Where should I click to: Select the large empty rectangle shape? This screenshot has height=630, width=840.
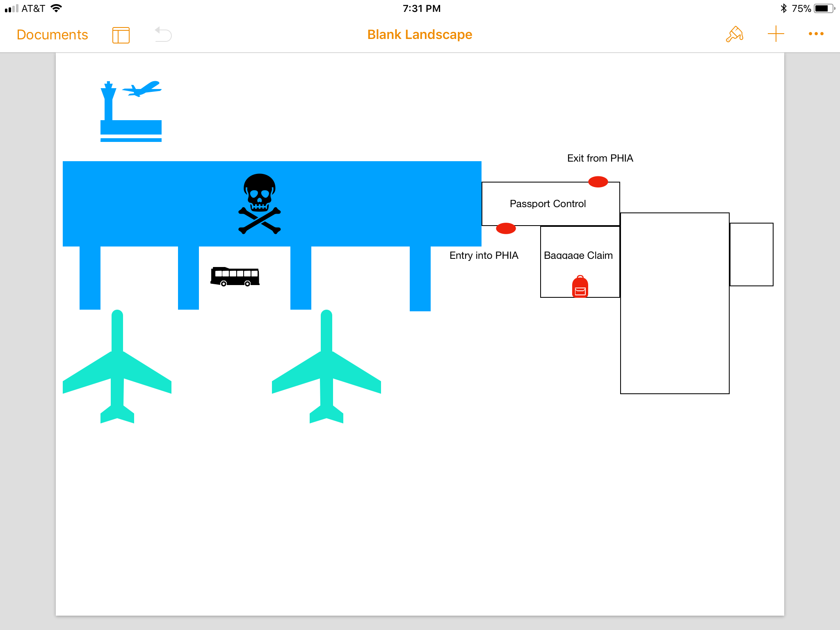click(x=675, y=303)
